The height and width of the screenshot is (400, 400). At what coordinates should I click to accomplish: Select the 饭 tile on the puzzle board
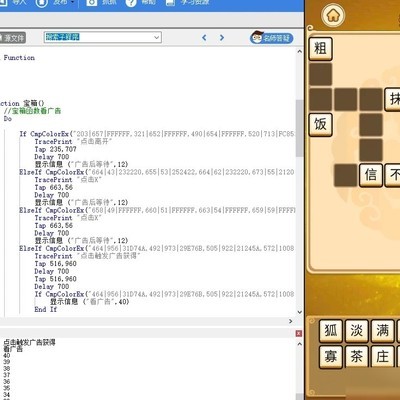click(x=321, y=125)
